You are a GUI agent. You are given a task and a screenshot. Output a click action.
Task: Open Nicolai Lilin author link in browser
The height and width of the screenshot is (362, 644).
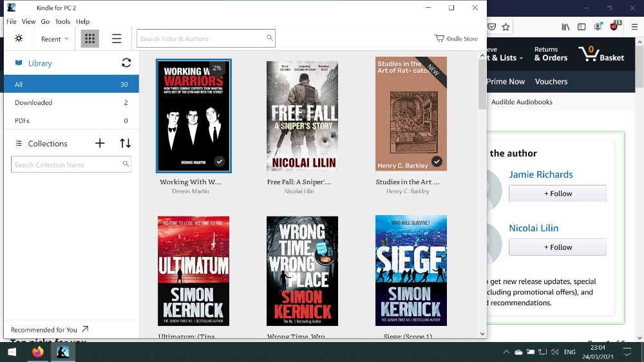[533, 228]
